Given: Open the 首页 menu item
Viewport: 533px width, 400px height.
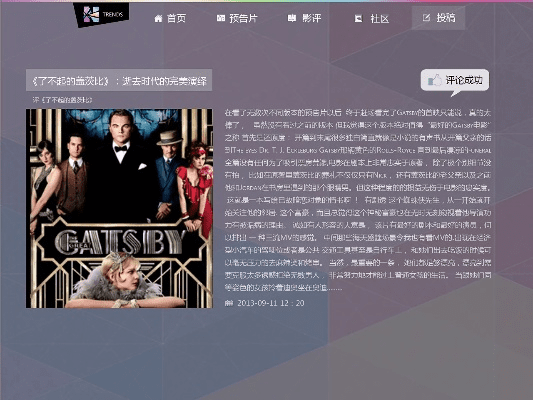Looking at the screenshot, I should coord(176,18).
